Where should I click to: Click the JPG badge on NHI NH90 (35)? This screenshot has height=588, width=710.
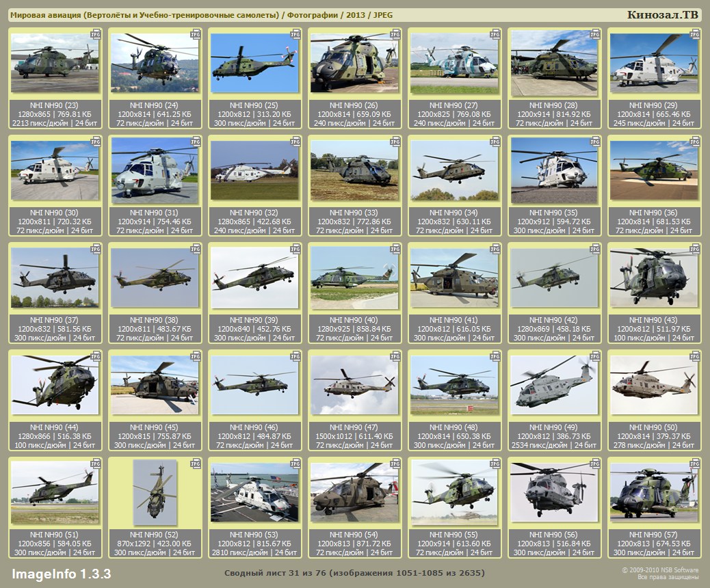(595, 142)
